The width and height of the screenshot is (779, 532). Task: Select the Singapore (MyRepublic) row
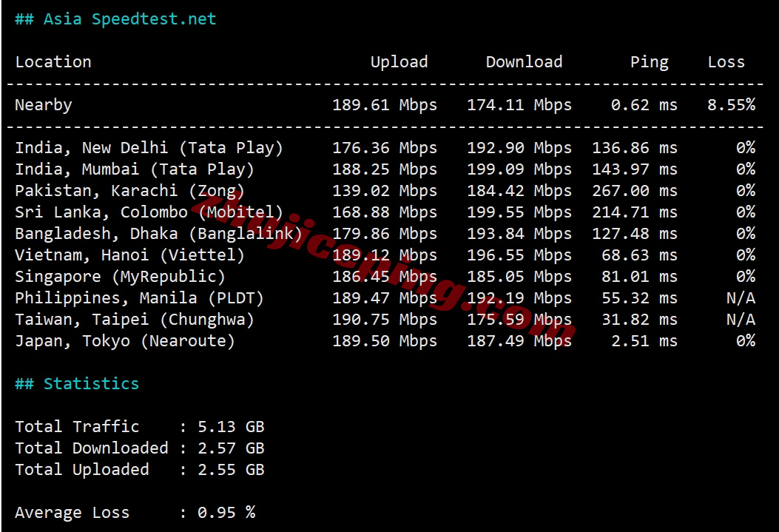(x=120, y=277)
